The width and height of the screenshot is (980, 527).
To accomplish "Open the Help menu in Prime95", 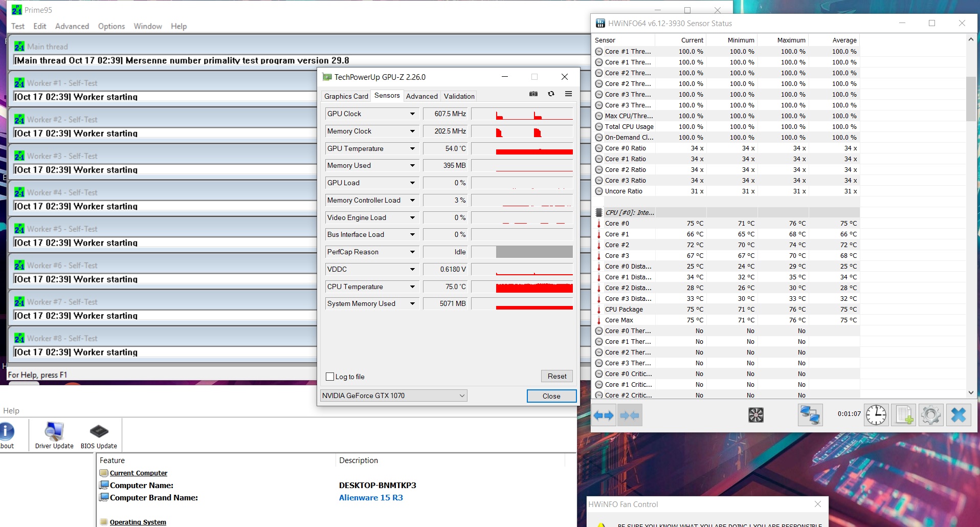I will pyautogui.click(x=179, y=26).
